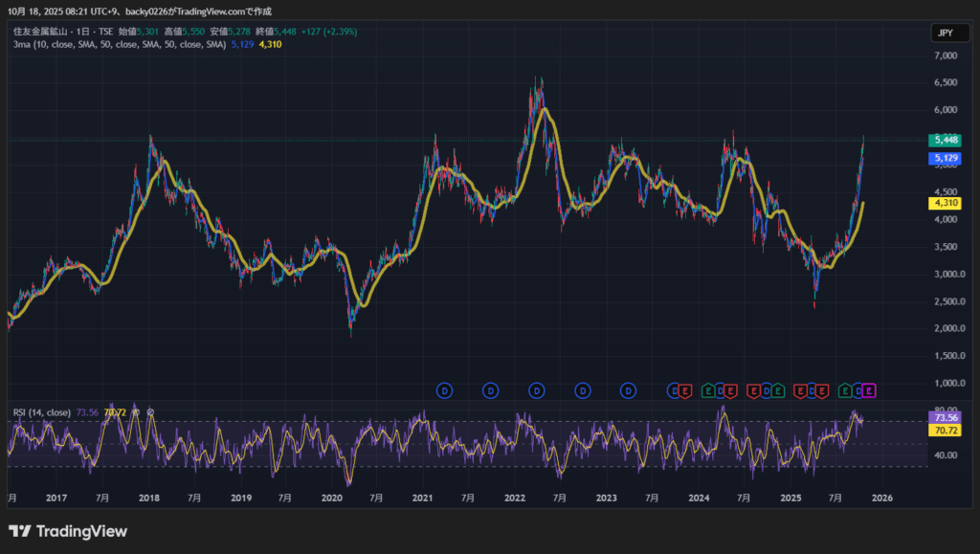Click the leftmost green E earnings marker
This screenshot has height=554, width=980.
708,389
